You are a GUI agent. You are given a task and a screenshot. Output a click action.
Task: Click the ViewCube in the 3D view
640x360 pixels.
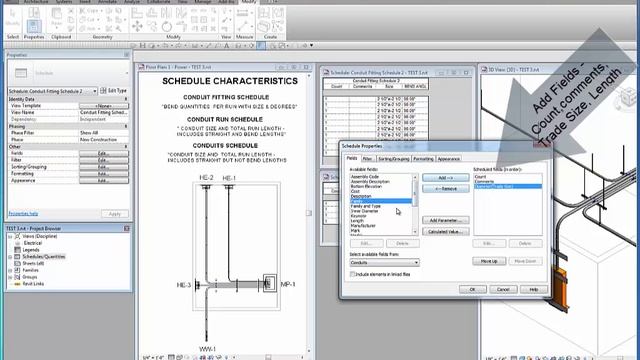point(627,98)
